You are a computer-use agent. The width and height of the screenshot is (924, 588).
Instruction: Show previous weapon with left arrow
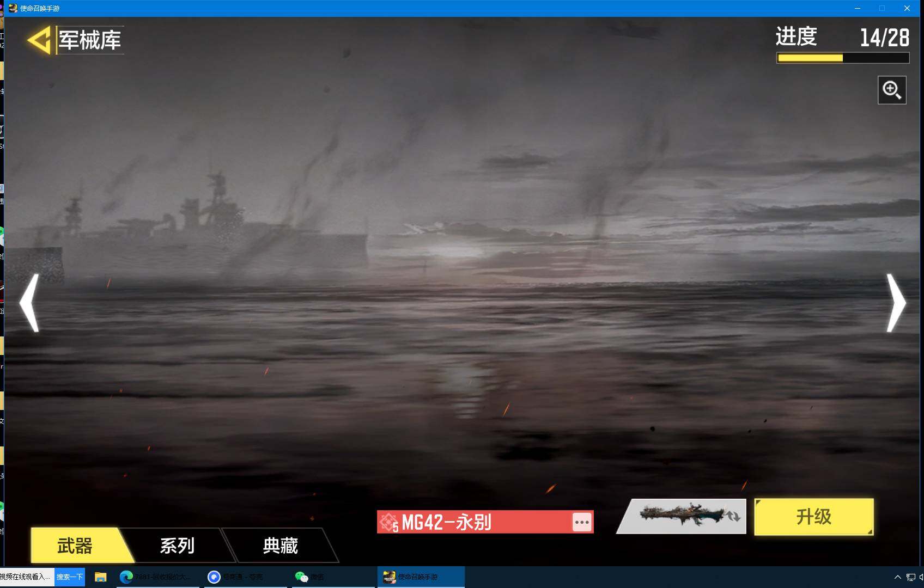coord(29,303)
